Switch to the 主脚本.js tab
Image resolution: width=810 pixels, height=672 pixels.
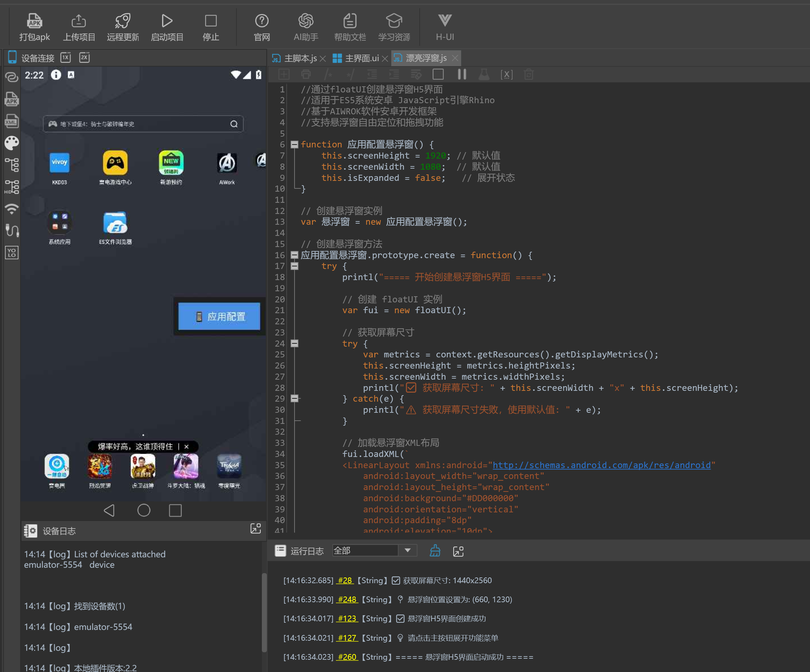pos(300,58)
